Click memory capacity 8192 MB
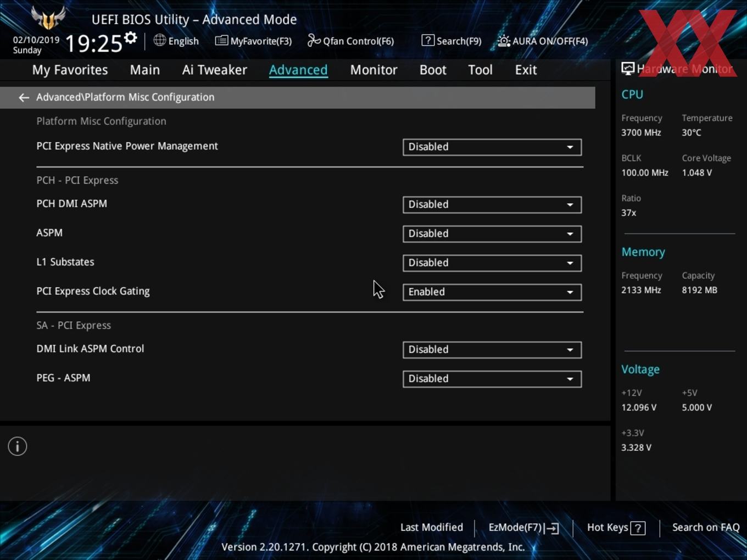The image size is (747, 560). tap(699, 290)
